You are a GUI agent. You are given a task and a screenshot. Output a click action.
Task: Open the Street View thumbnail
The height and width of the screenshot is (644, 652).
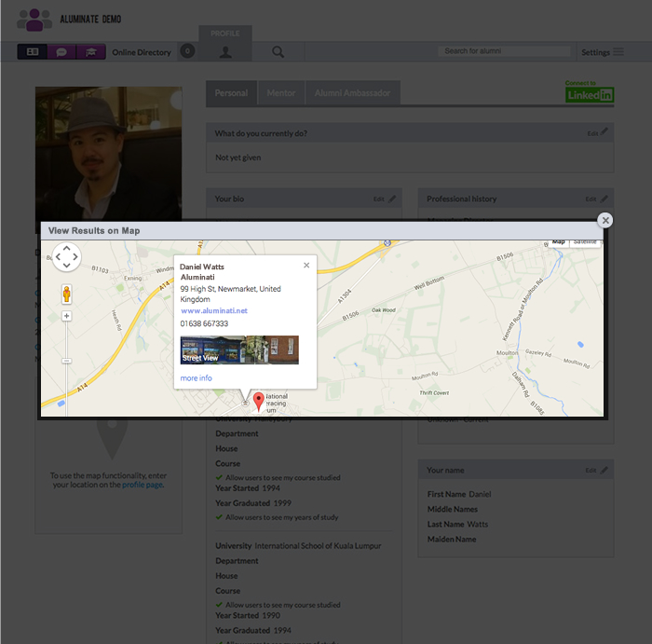[x=239, y=349]
